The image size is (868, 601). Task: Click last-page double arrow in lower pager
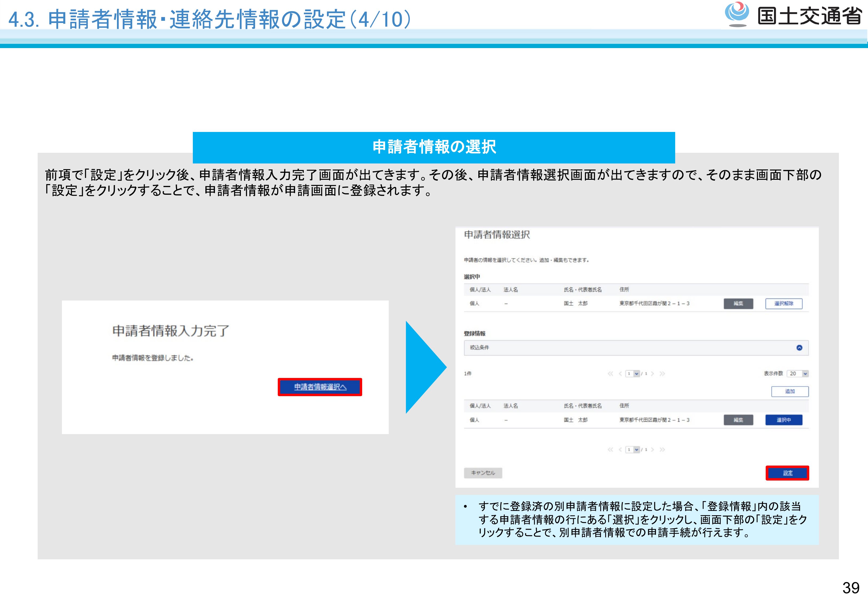pyautogui.click(x=662, y=450)
